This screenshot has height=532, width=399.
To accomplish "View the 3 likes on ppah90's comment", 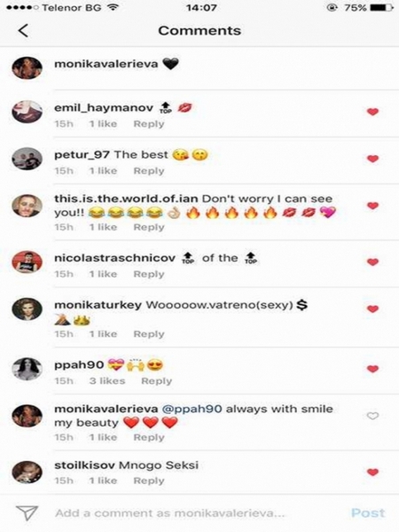I will pos(107,380).
